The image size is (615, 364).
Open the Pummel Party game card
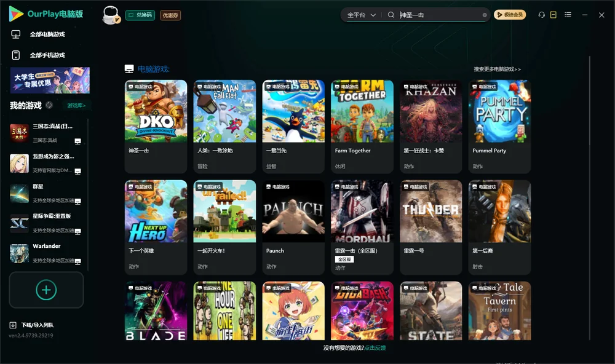[x=499, y=126]
